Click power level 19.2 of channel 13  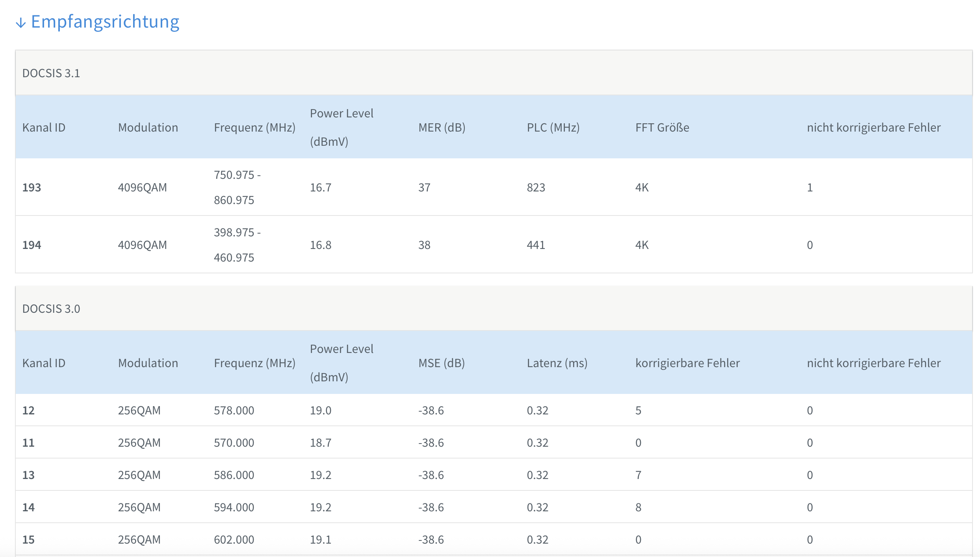[x=320, y=475]
